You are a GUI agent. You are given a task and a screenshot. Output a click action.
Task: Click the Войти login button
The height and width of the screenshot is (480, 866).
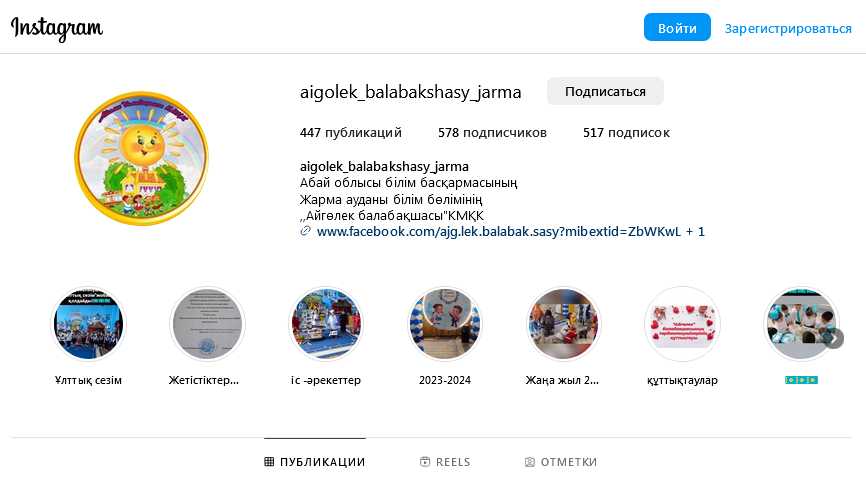[677, 28]
